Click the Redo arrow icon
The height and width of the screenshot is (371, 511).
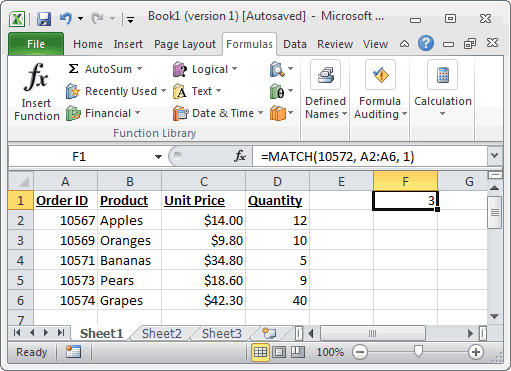tap(97, 18)
